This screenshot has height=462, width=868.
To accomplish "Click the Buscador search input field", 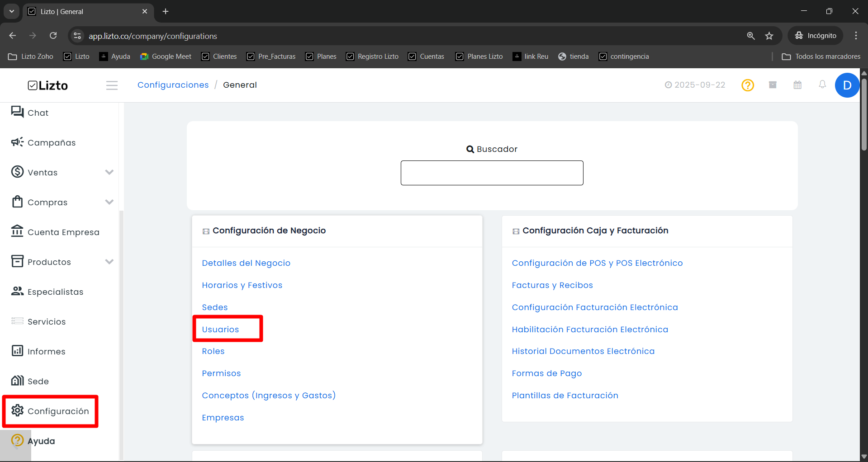I will [x=492, y=173].
